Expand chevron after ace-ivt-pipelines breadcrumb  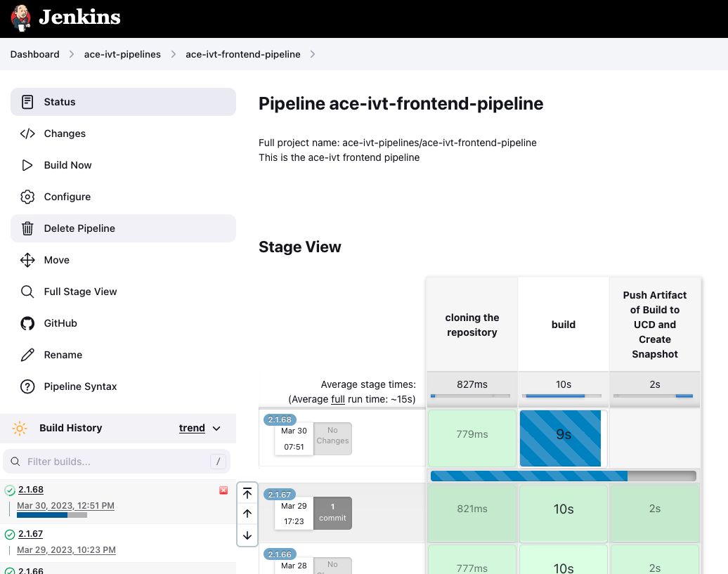tap(173, 54)
